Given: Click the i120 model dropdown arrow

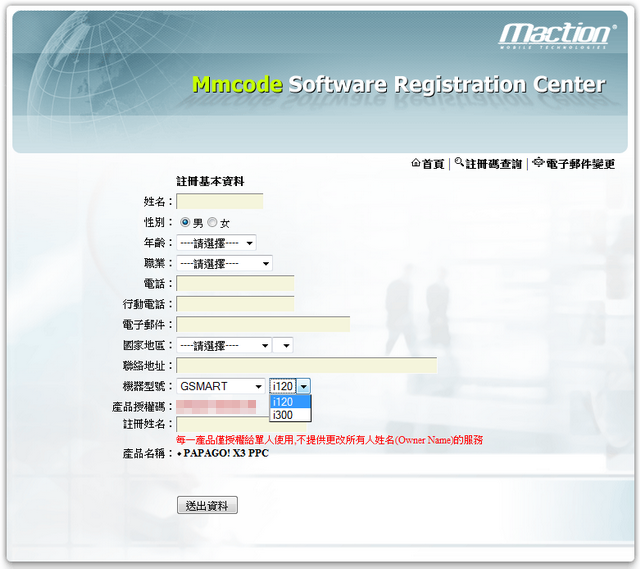Looking at the screenshot, I should [x=304, y=386].
